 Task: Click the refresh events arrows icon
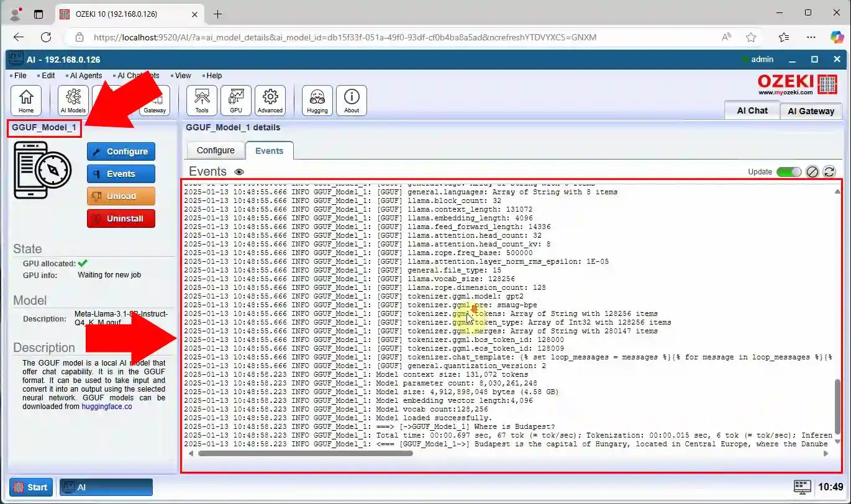(x=829, y=172)
